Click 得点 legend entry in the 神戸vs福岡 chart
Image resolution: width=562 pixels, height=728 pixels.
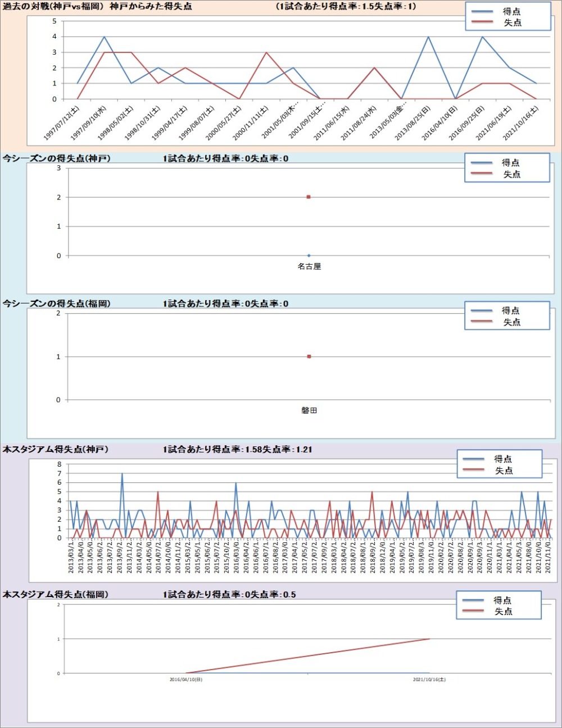coord(511,11)
